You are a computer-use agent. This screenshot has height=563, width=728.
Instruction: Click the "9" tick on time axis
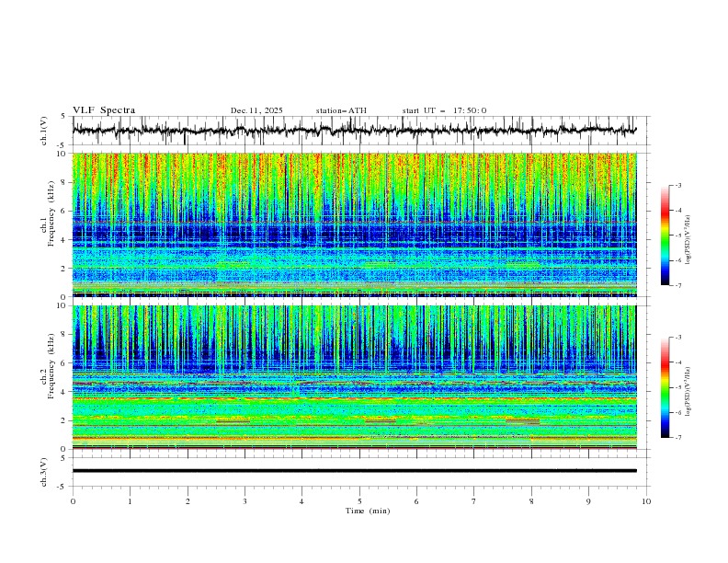point(588,501)
